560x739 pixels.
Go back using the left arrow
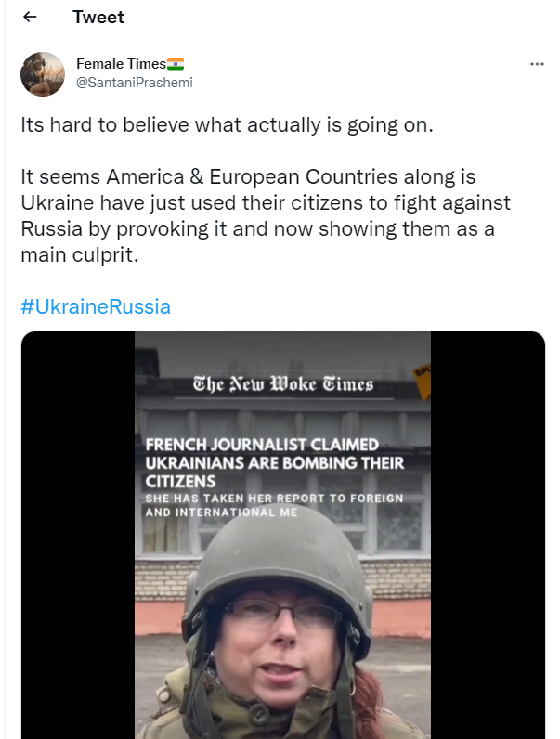coord(30,18)
